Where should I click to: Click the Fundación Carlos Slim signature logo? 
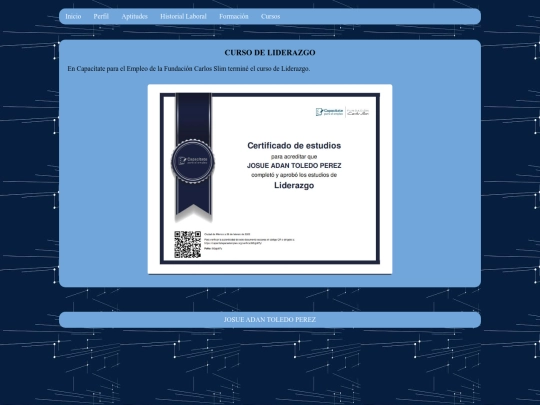[x=358, y=112]
